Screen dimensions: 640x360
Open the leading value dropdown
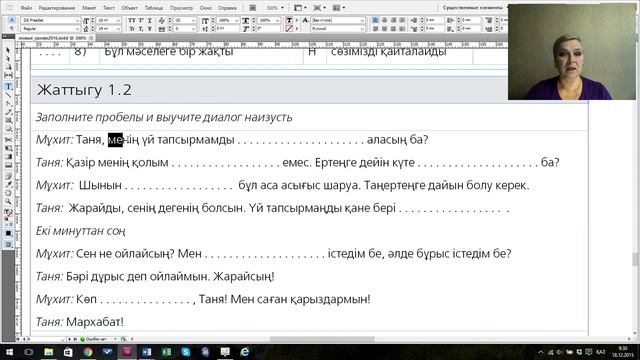pos(118,29)
